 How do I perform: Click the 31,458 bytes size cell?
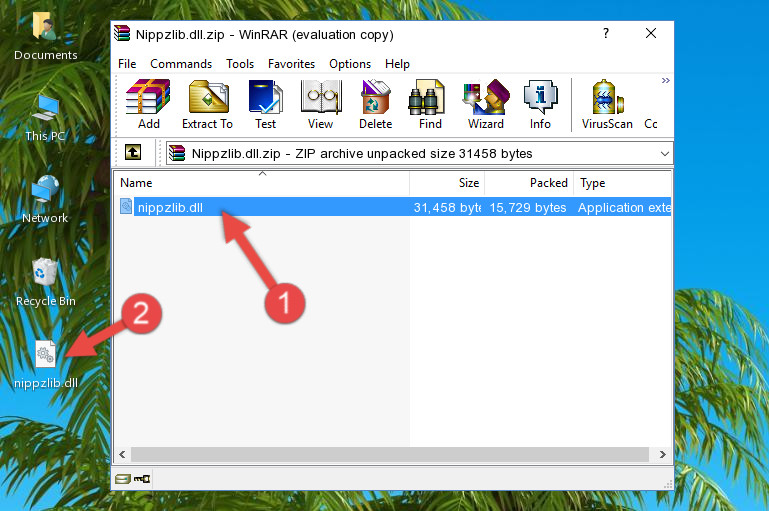[x=447, y=207]
